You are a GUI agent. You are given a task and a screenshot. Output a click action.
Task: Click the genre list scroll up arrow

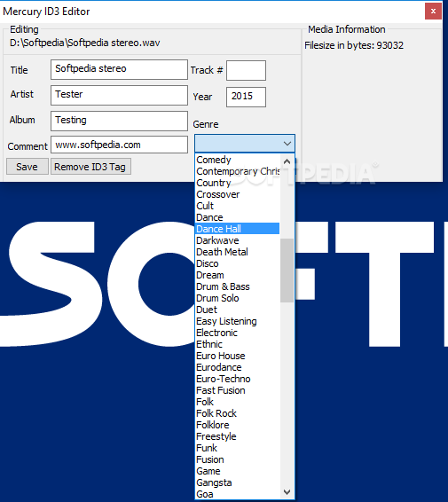click(287, 161)
